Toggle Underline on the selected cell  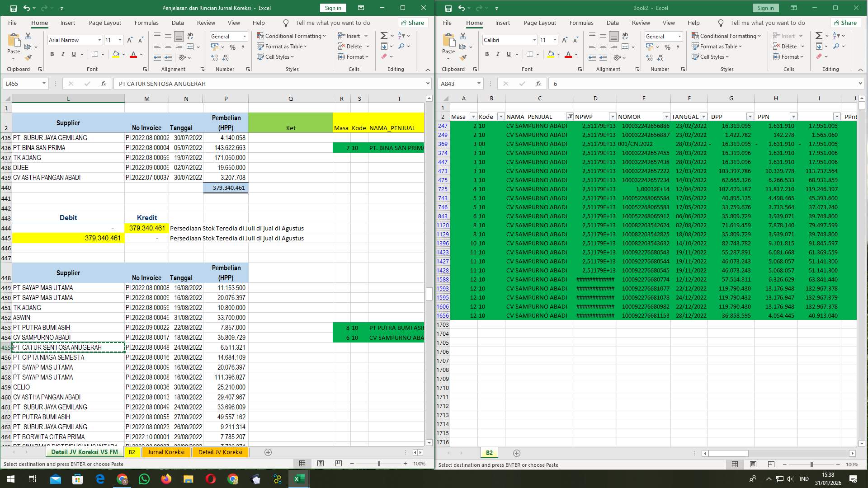(x=73, y=54)
